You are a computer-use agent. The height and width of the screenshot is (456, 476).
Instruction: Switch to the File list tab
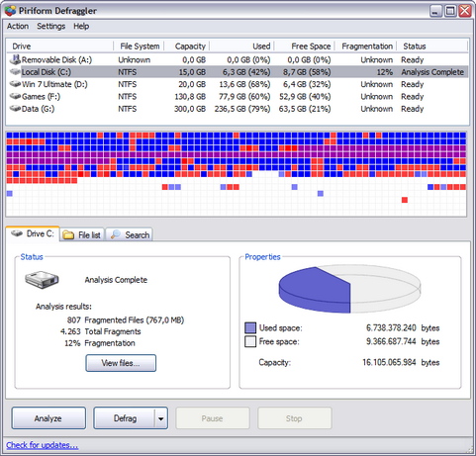point(82,234)
